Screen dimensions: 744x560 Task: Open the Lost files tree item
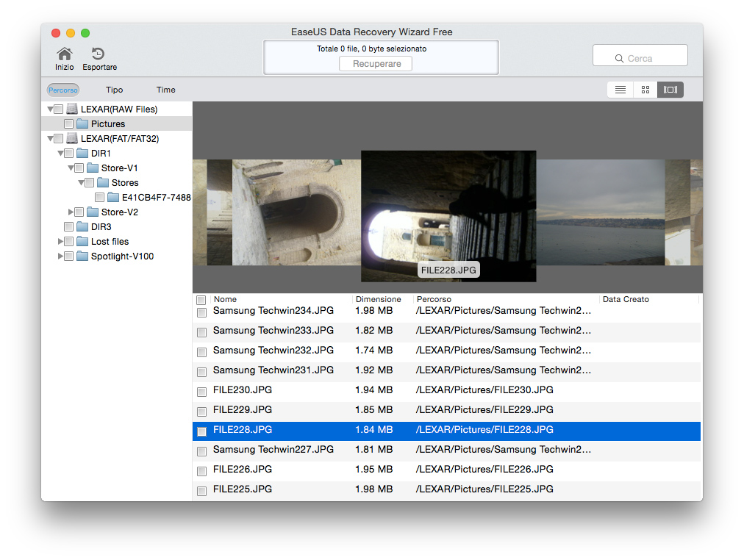(x=110, y=241)
